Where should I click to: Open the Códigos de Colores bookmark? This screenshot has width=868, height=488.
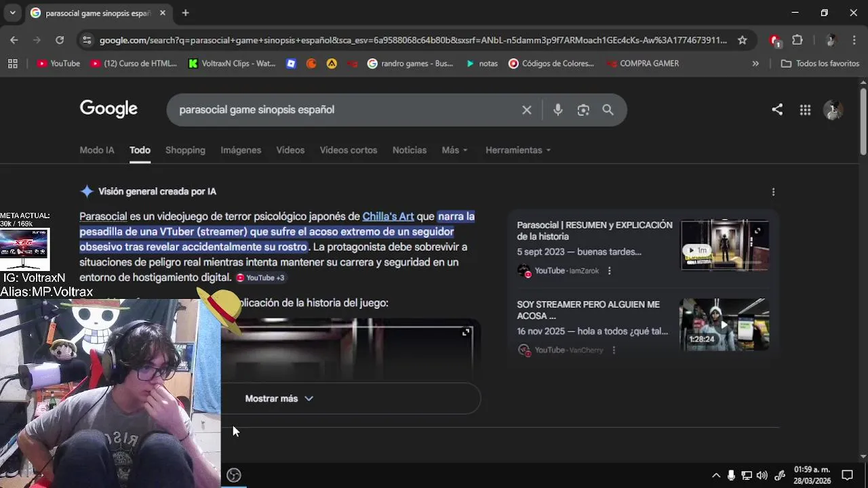pos(551,64)
